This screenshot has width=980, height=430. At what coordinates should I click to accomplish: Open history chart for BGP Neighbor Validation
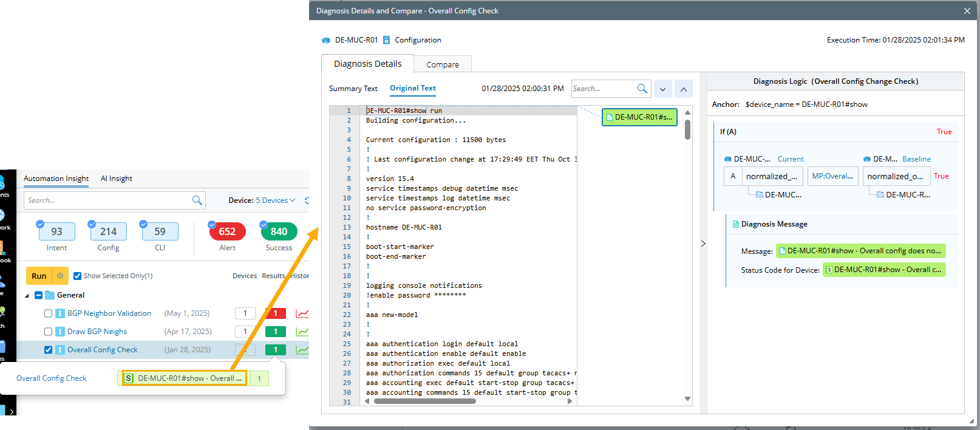(x=302, y=313)
